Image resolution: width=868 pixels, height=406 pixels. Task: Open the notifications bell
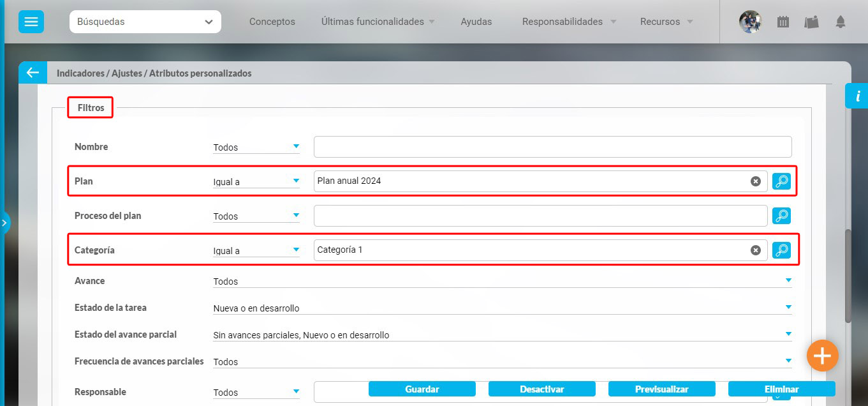(x=841, y=22)
